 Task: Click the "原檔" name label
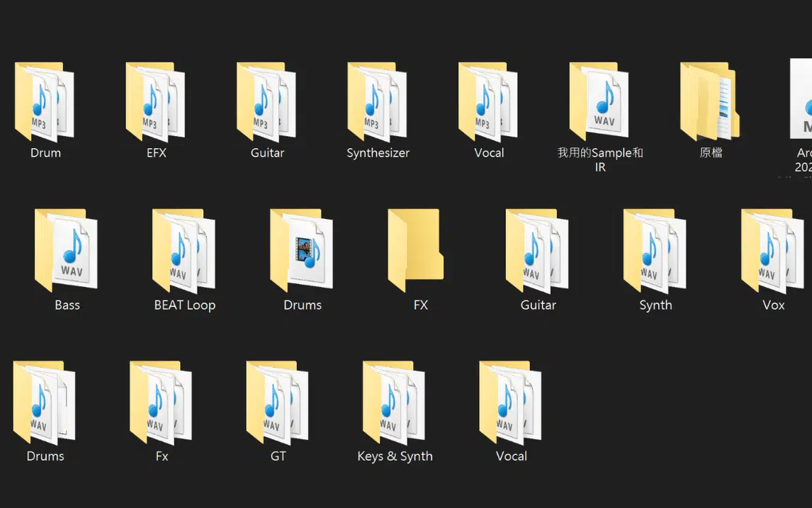point(711,153)
